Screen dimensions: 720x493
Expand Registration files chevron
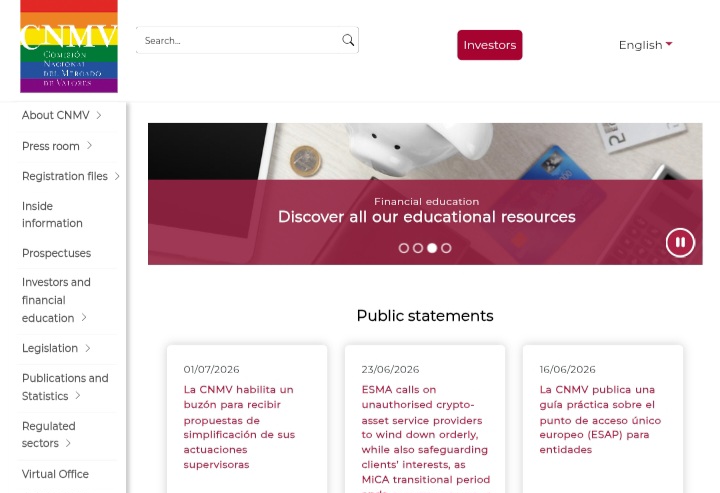click(x=117, y=176)
